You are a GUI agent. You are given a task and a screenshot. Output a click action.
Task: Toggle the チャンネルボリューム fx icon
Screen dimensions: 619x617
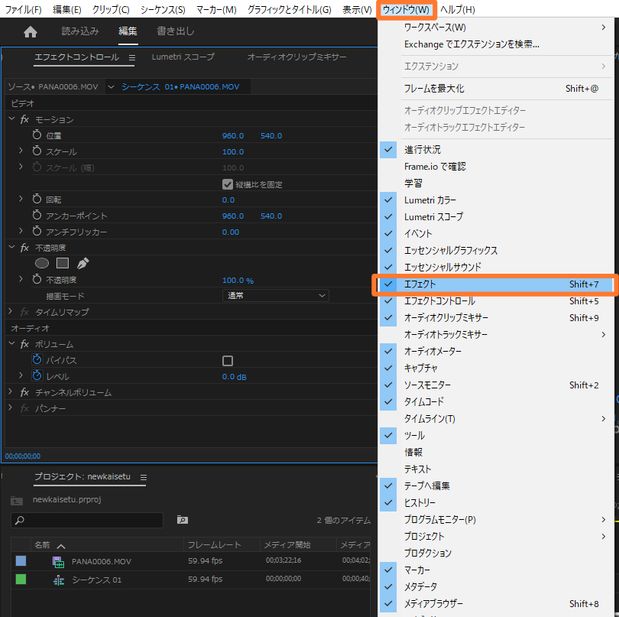24,392
